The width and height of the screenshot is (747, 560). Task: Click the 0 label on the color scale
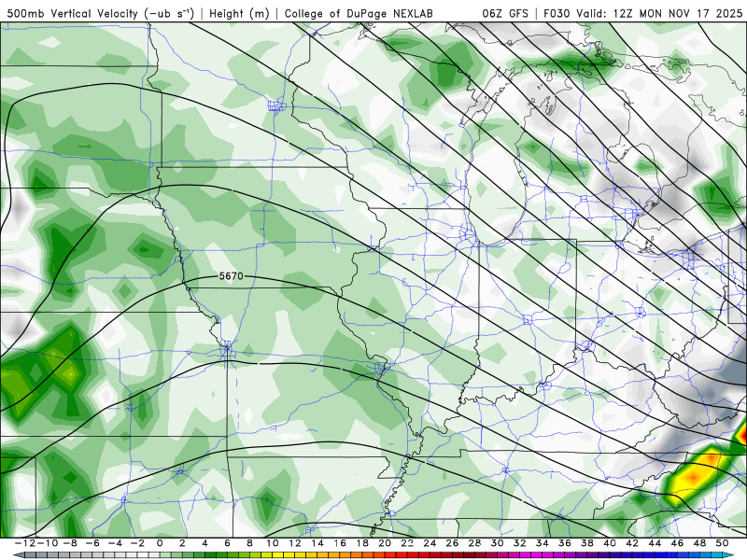[x=160, y=543]
